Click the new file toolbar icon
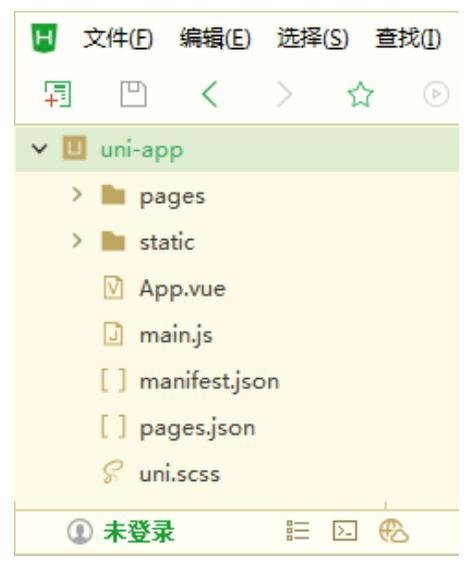This screenshot has width=470, height=571. (57, 94)
